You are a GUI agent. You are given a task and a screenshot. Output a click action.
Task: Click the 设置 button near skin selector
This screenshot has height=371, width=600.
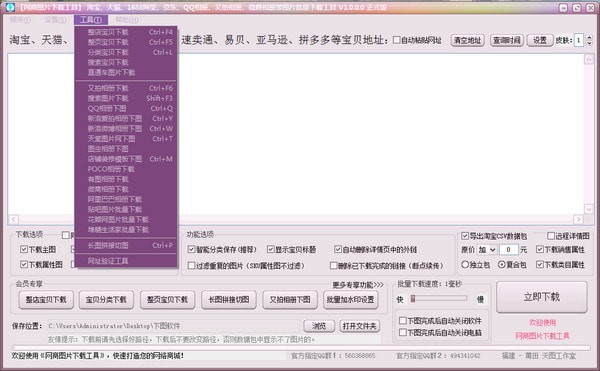pos(540,40)
